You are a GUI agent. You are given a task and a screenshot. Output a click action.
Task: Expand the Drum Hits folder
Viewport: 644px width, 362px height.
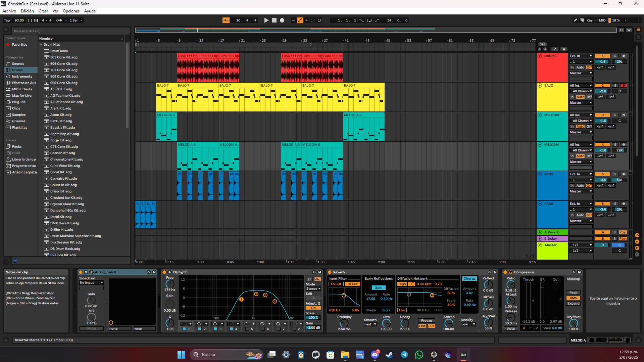(41, 45)
